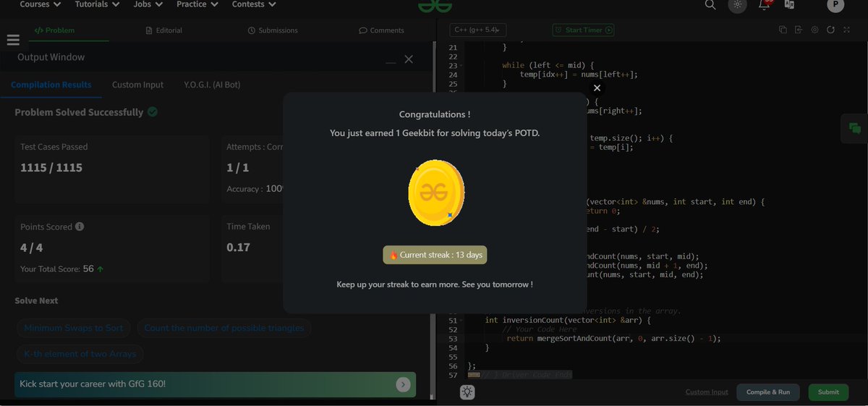The image size is (868, 406).
Task: Click the Custom Input link near Compile
Action: (707, 392)
